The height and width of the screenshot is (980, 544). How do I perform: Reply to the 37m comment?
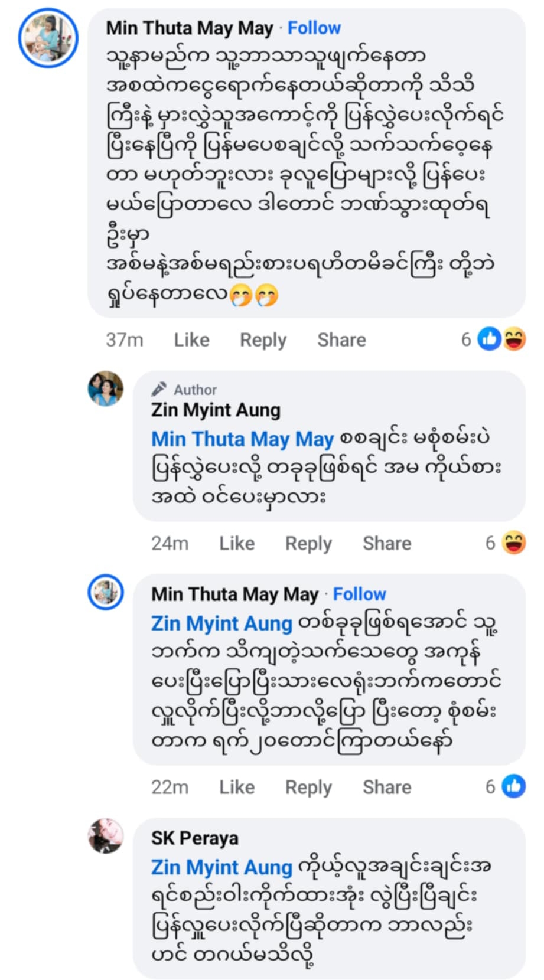point(263,340)
